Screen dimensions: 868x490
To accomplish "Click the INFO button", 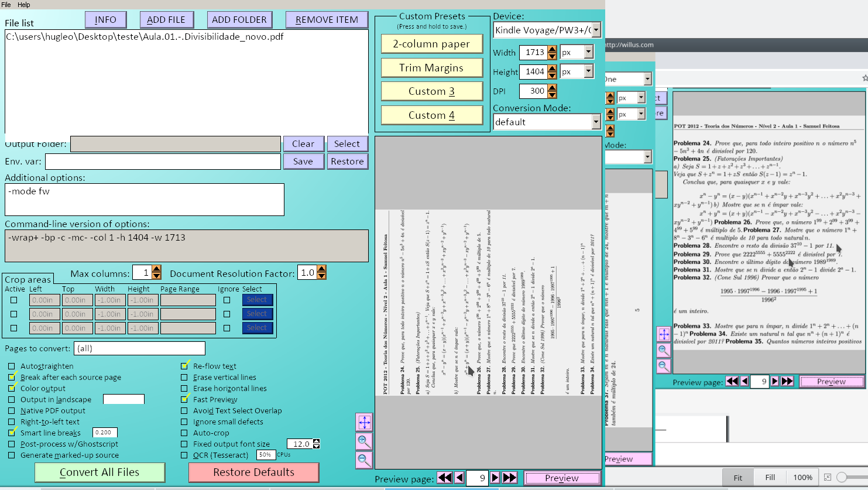I will pyautogui.click(x=105, y=20).
